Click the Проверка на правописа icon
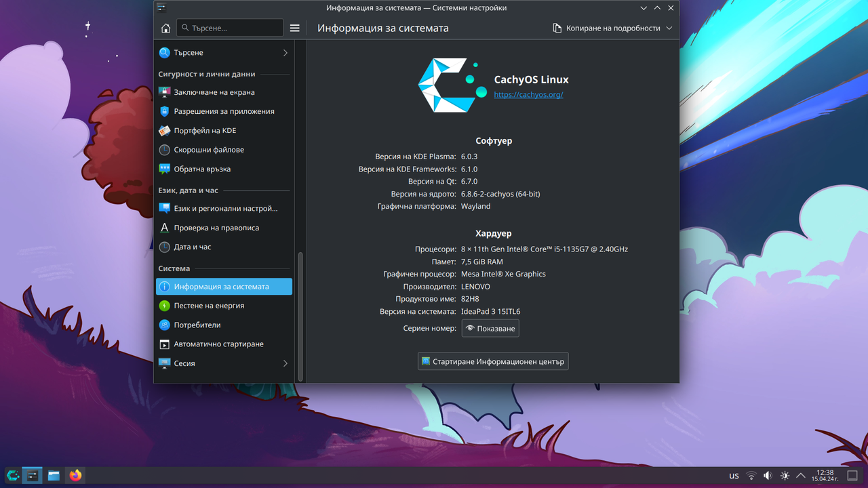 click(x=164, y=228)
